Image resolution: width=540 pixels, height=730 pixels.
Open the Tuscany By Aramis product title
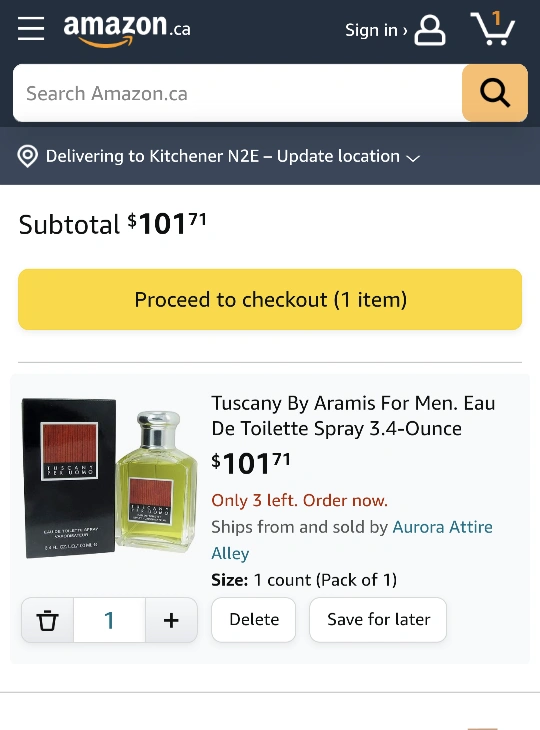click(353, 416)
